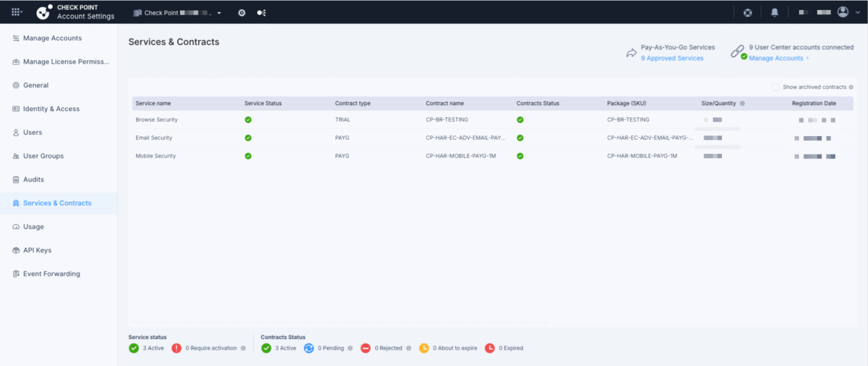
Task: Click the Identity & Access icon
Action: (16, 109)
